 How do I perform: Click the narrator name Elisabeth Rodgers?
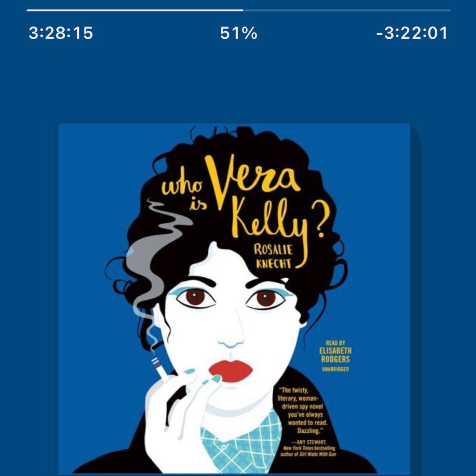[x=335, y=355]
